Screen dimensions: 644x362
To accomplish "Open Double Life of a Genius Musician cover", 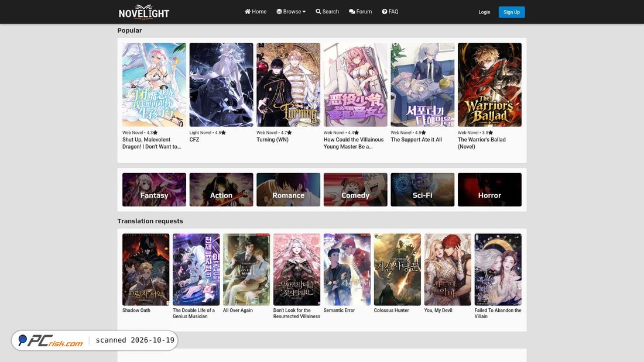I will [x=196, y=270].
